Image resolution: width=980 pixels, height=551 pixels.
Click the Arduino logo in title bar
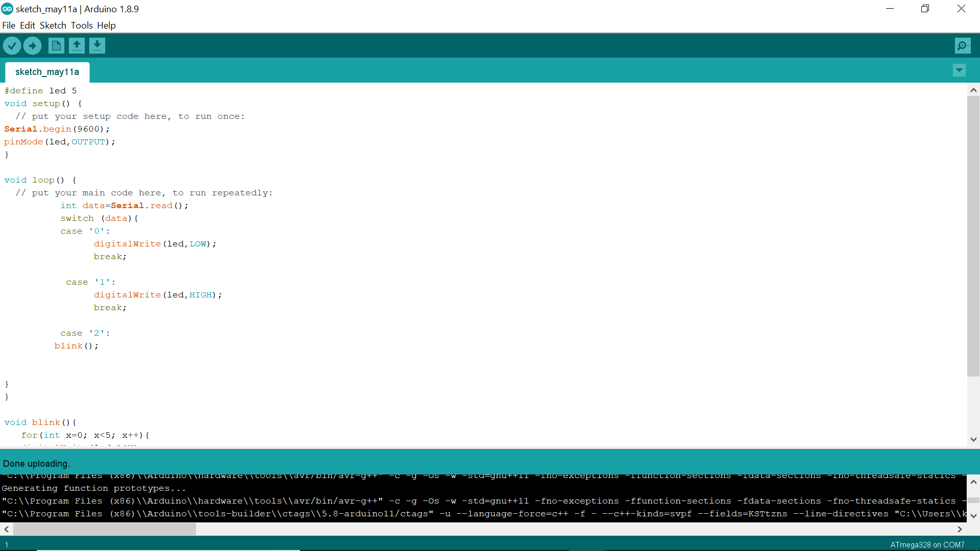click(7, 9)
